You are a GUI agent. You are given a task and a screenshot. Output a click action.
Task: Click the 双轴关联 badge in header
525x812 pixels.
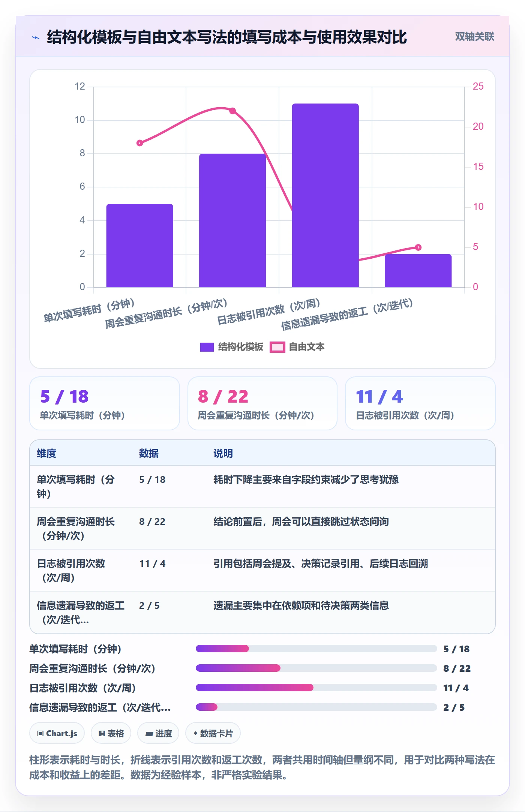[x=474, y=37]
